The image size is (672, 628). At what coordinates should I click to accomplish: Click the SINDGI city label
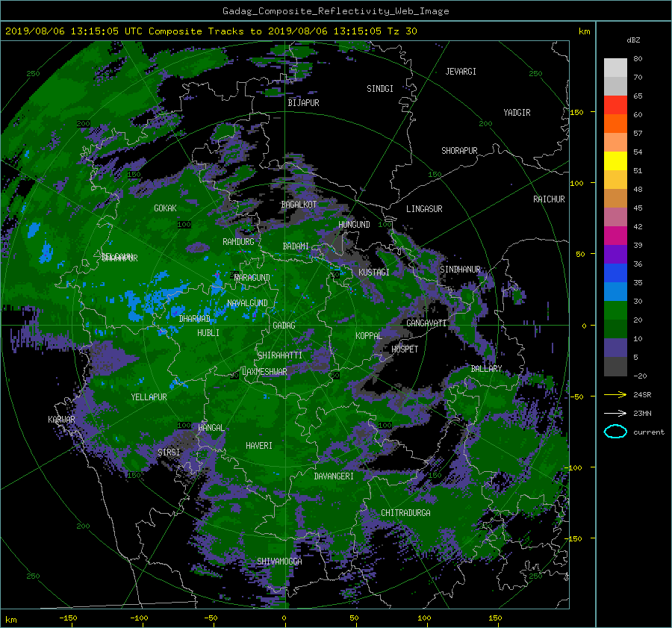tap(380, 89)
